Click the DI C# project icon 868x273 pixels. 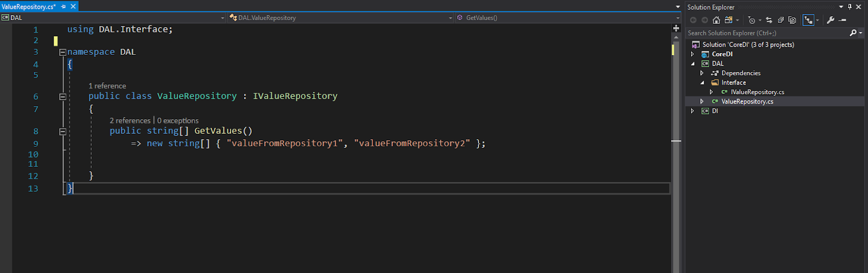(705, 111)
